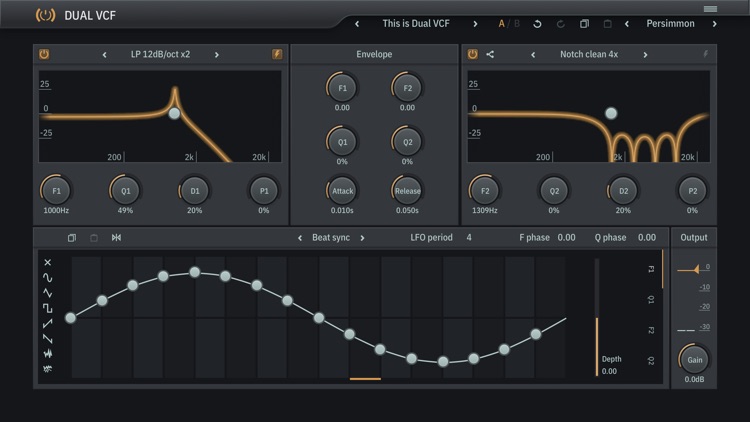Paste preset with top bar paste icon
This screenshot has width=750, height=422.
[607, 24]
